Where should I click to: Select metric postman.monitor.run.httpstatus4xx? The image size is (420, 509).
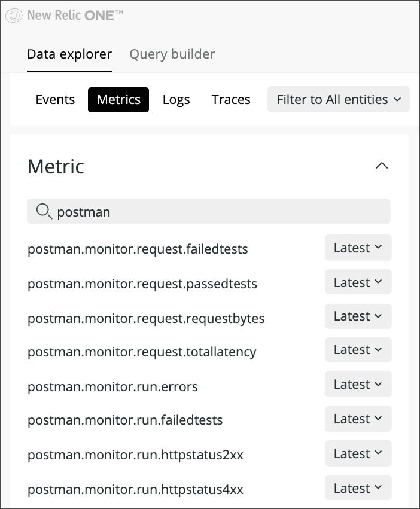coord(135,489)
